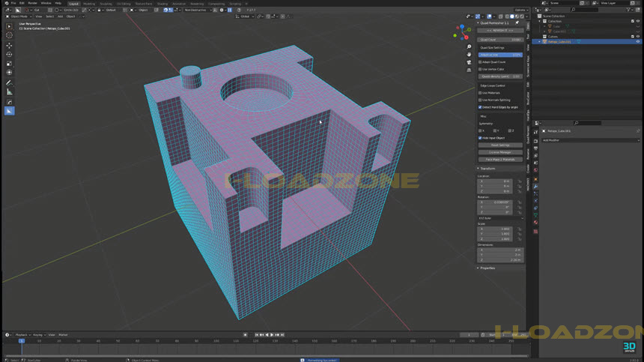Toggle visibility of Collection in outliner
The width and height of the screenshot is (644, 362).
[638, 21]
